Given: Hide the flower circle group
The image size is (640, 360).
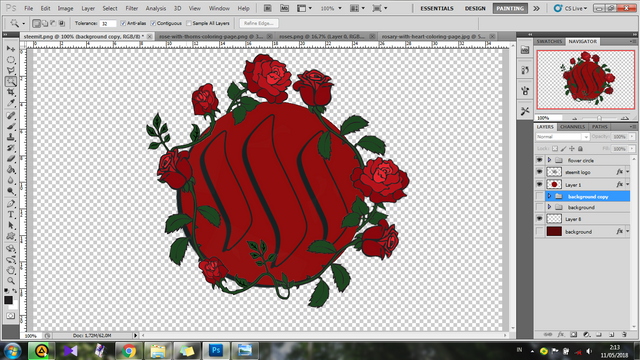Looking at the screenshot, I should tap(540, 160).
